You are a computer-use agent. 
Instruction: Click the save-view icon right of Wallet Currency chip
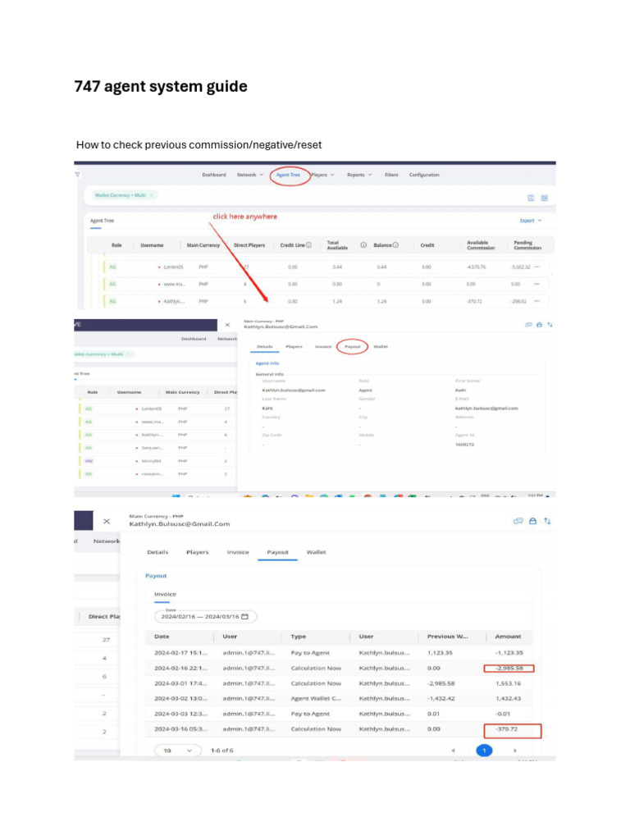pos(531,198)
